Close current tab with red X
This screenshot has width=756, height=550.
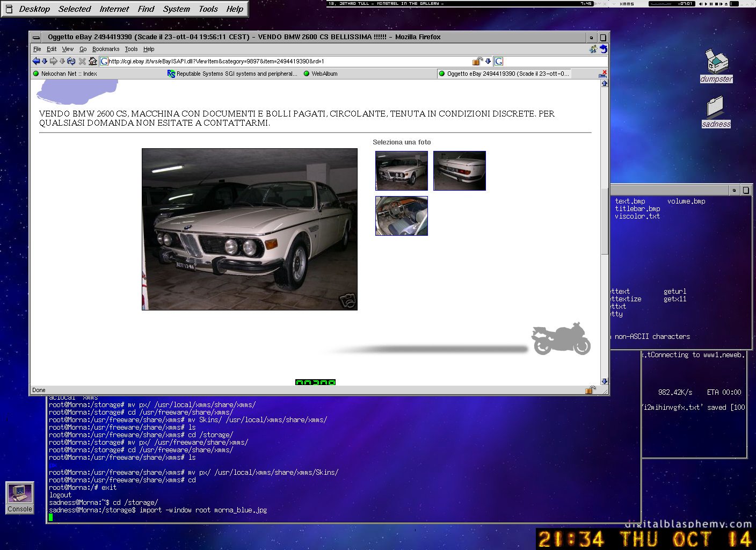click(x=603, y=74)
